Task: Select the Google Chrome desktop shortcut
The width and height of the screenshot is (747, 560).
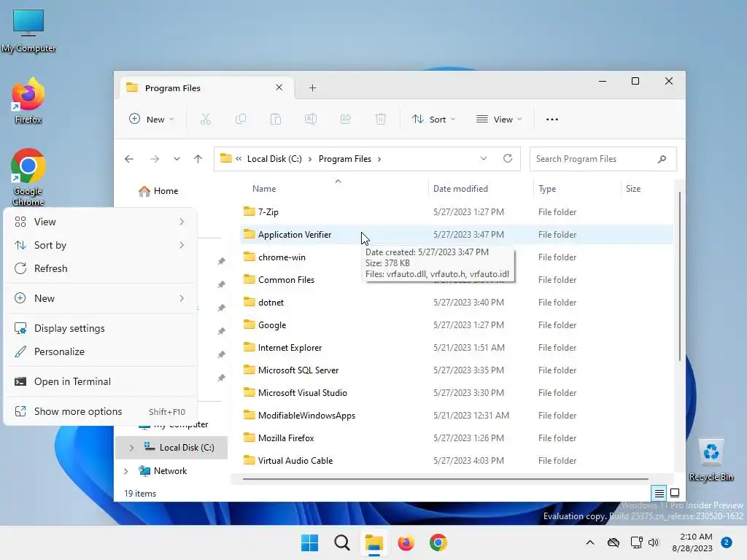Action: click(x=28, y=177)
